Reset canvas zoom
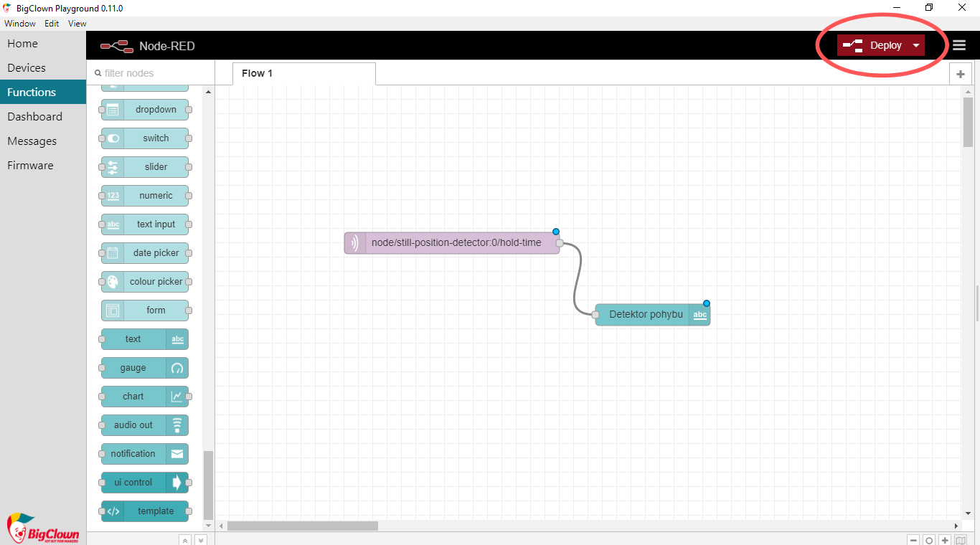The height and width of the screenshot is (545, 980). click(x=929, y=540)
